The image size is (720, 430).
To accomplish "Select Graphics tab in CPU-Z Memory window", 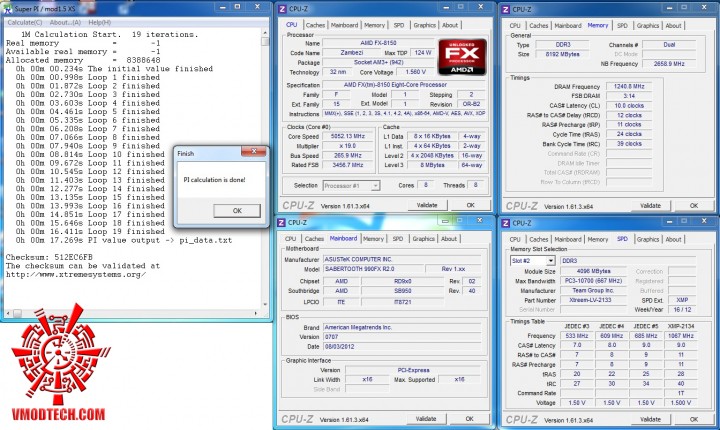I will click(647, 26).
